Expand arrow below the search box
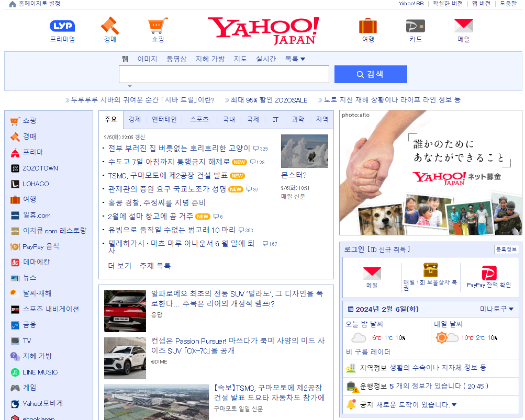 (130, 86)
